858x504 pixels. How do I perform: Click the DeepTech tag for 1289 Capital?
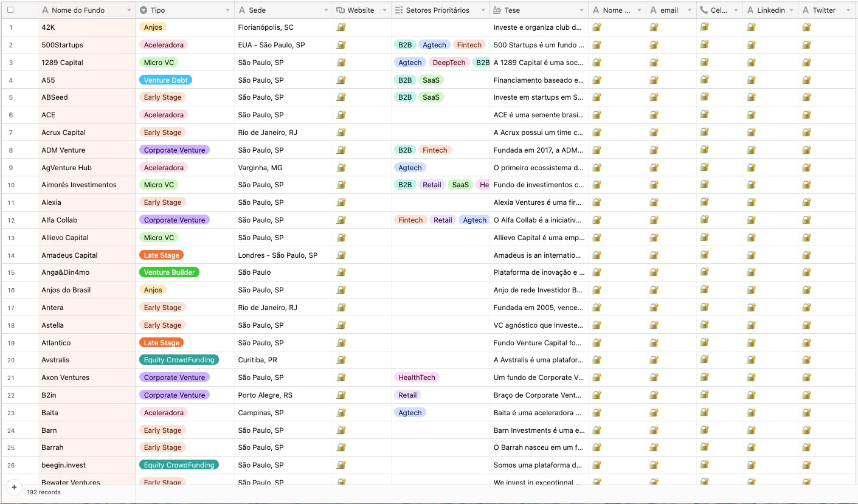point(449,63)
